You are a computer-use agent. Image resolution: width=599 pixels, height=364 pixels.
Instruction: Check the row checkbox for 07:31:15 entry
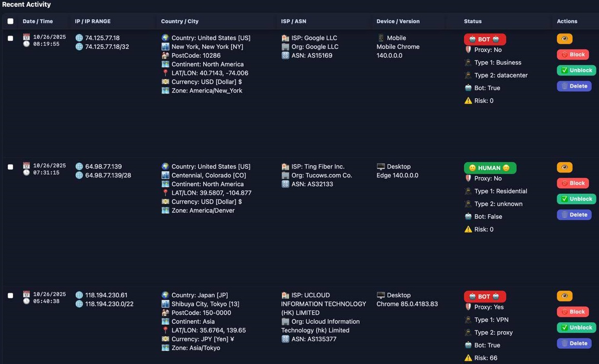pyautogui.click(x=11, y=167)
